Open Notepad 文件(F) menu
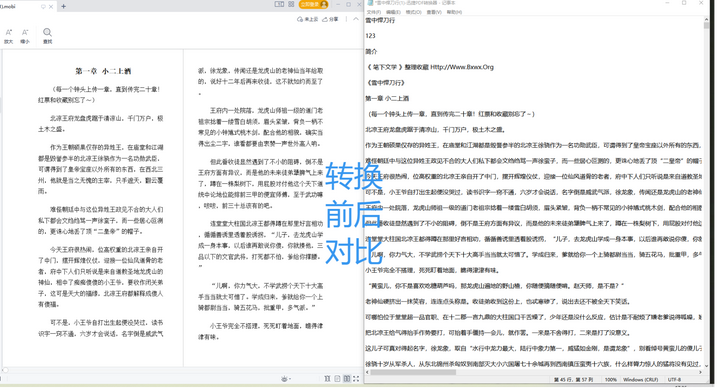The height and width of the screenshot is (390, 720). tap(374, 12)
